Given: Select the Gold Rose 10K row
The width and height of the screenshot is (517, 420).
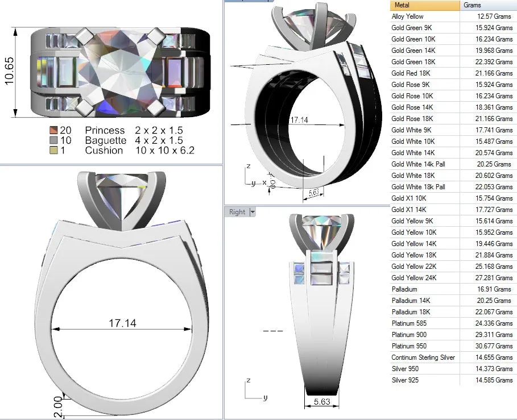Looking at the screenshot, I should click(453, 96).
